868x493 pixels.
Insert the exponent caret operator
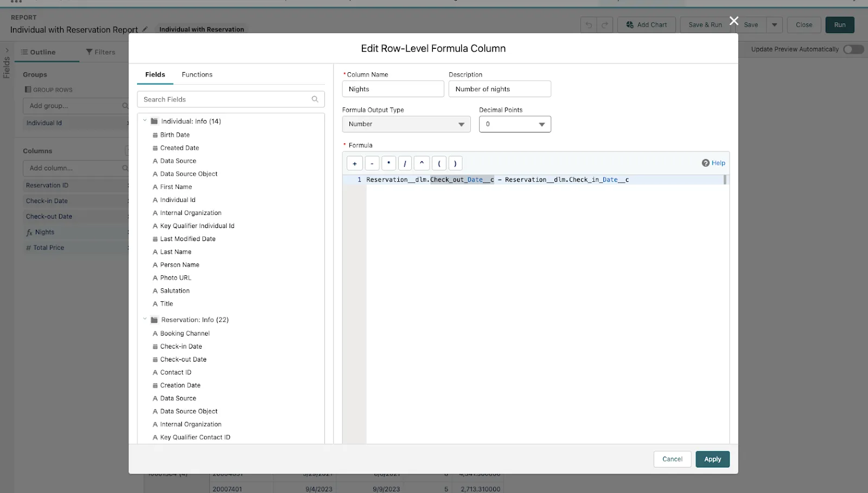tap(422, 163)
